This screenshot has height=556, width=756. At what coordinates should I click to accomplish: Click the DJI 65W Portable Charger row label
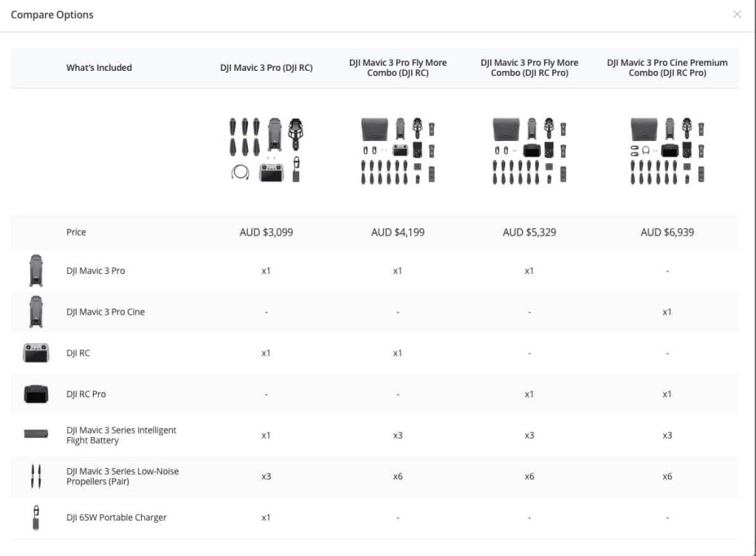point(117,518)
